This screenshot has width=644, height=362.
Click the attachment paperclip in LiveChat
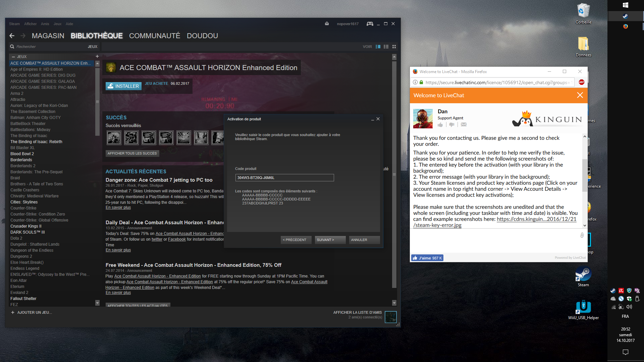pos(582,235)
